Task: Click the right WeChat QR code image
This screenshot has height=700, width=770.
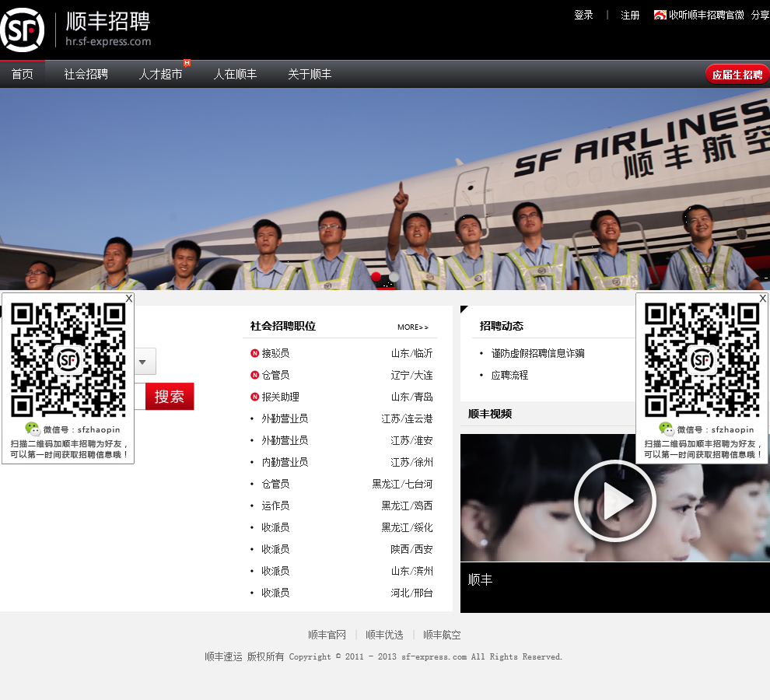Action: [x=702, y=360]
